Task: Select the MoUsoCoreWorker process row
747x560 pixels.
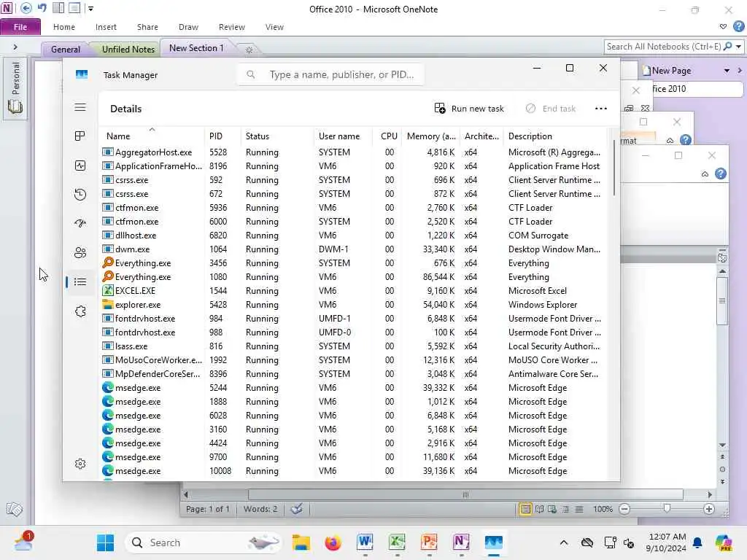Action: click(354, 360)
